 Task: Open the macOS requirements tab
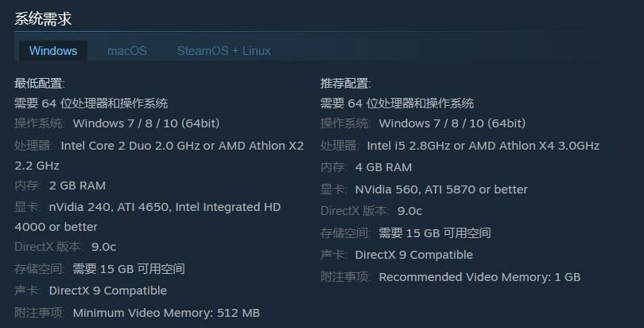click(x=127, y=51)
